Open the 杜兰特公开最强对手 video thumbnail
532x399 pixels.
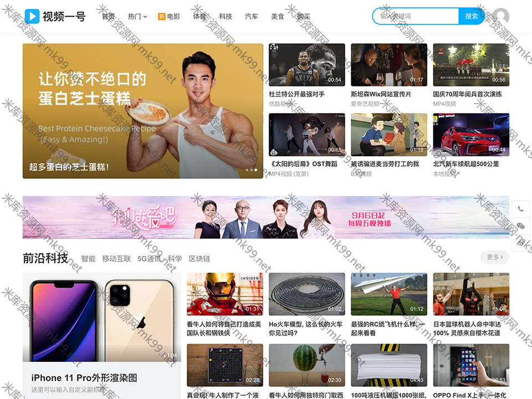306,65
